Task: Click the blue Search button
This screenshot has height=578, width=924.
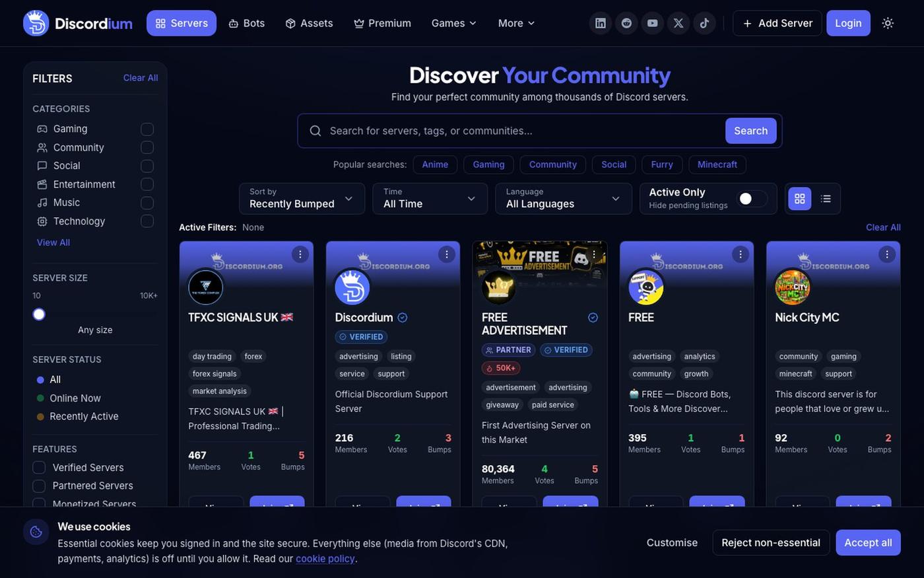Action: click(x=751, y=131)
